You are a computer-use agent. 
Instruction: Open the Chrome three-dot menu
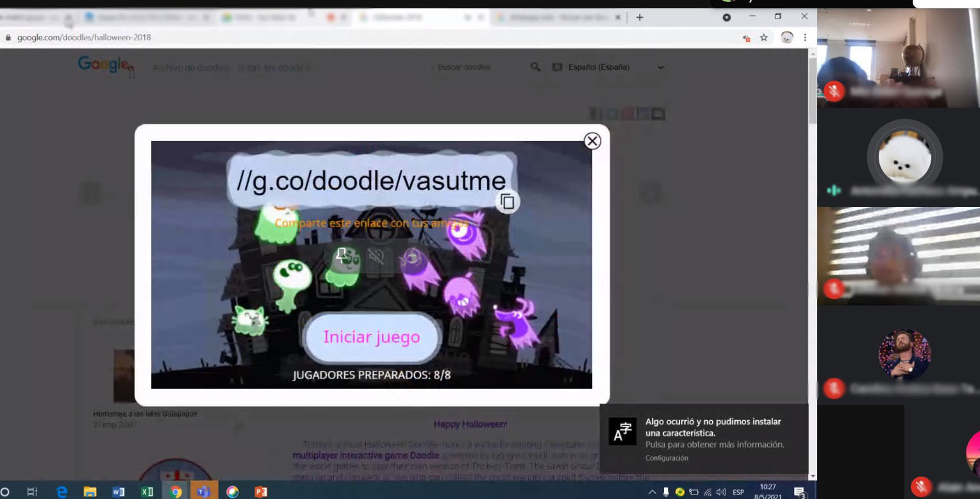coord(805,38)
